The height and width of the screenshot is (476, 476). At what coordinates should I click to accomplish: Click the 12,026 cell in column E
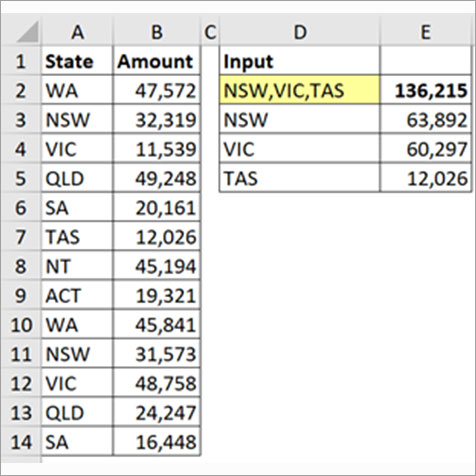tap(425, 178)
